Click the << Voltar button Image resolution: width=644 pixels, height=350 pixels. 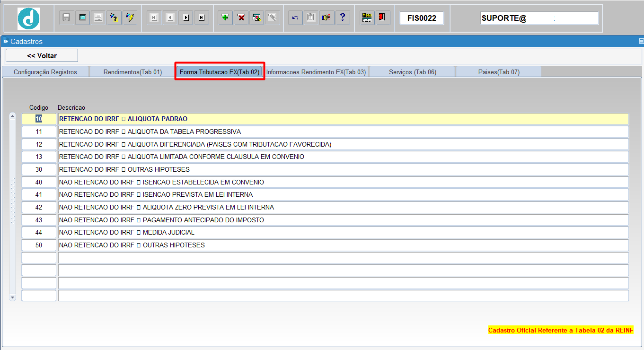42,55
